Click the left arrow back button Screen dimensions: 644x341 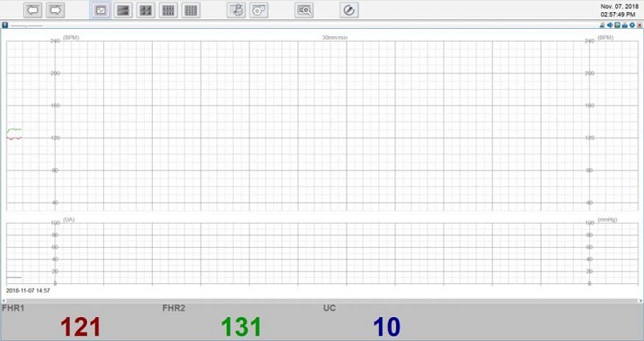(x=33, y=10)
